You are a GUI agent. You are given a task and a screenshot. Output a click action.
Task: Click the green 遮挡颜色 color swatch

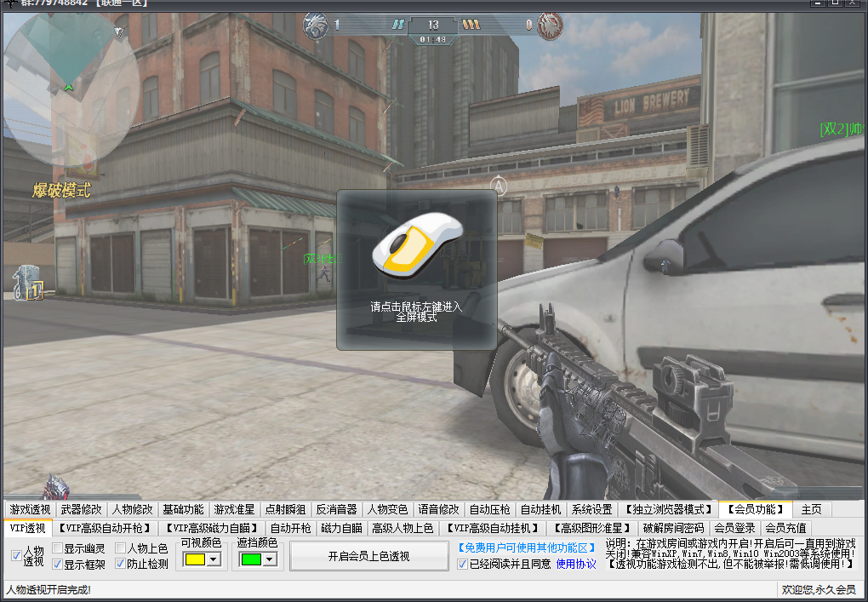(x=250, y=559)
